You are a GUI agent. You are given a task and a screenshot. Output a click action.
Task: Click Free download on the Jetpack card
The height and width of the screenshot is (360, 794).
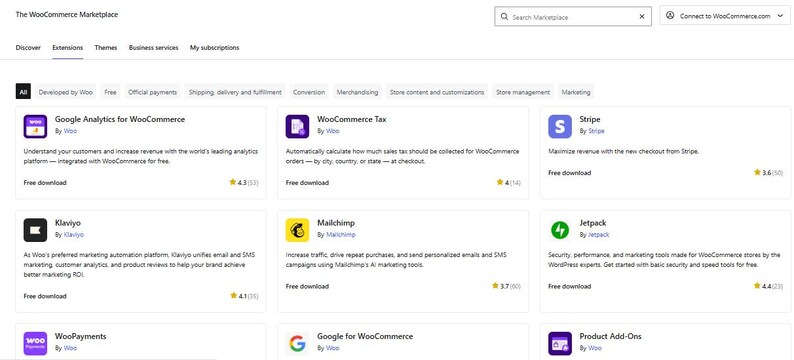pos(570,287)
